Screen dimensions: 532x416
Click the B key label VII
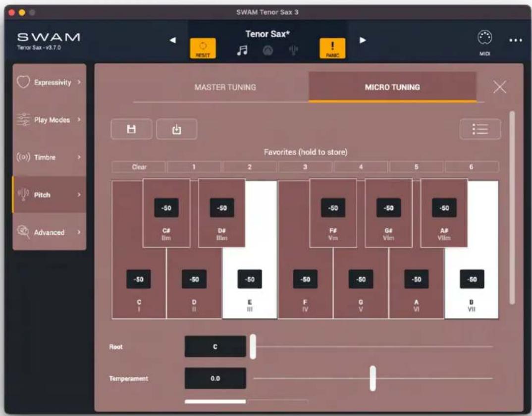pos(472,309)
